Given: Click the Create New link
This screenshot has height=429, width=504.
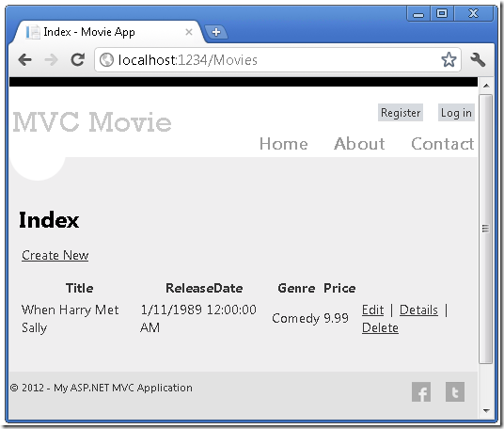Looking at the screenshot, I should [x=55, y=255].
